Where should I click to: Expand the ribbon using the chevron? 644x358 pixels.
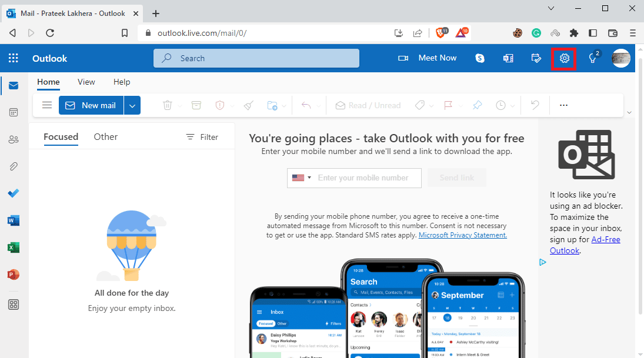629,112
